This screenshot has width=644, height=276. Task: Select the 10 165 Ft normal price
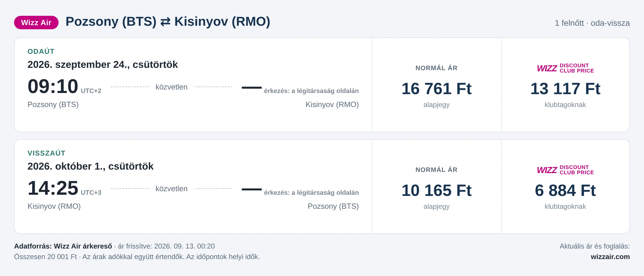pos(436,190)
